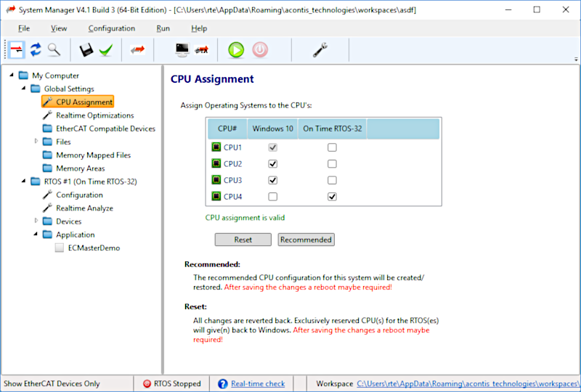Viewport: 581px width, 392px height.
Task: Click the green checkmark toolbar icon
Action: (106, 50)
